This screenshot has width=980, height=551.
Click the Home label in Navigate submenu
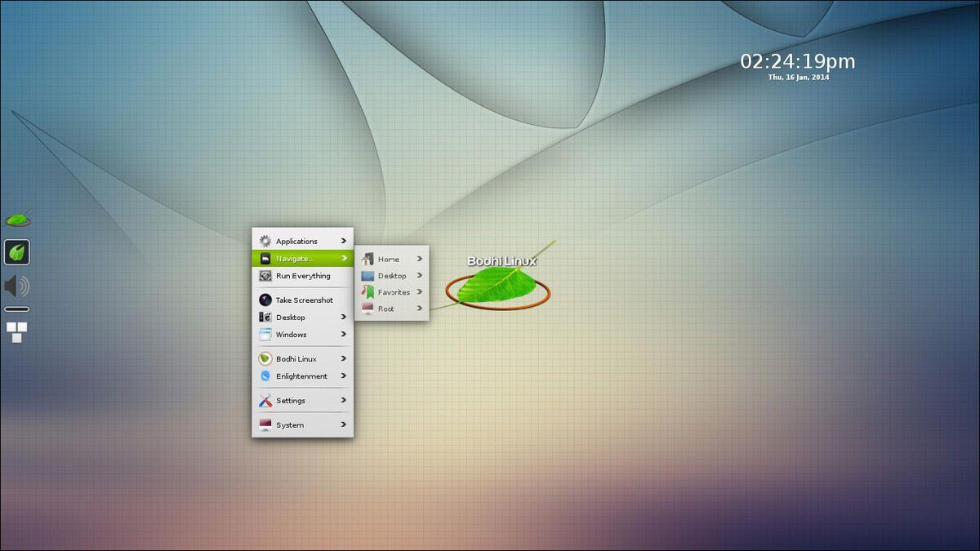[x=389, y=259]
